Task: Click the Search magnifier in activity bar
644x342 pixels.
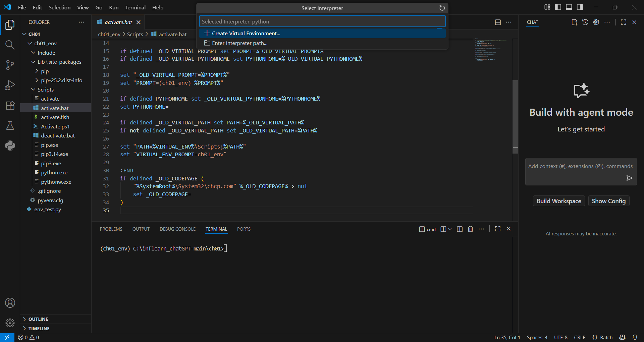Action: click(x=10, y=45)
